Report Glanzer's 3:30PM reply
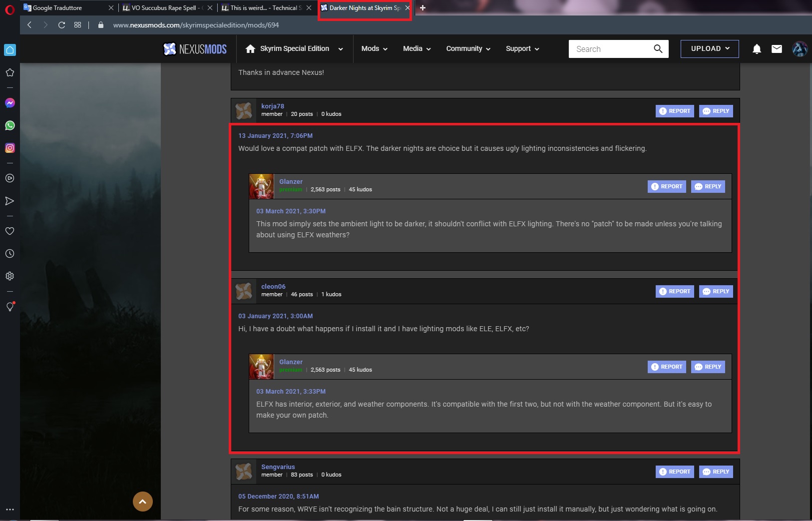 pyautogui.click(x=667, y=186)
